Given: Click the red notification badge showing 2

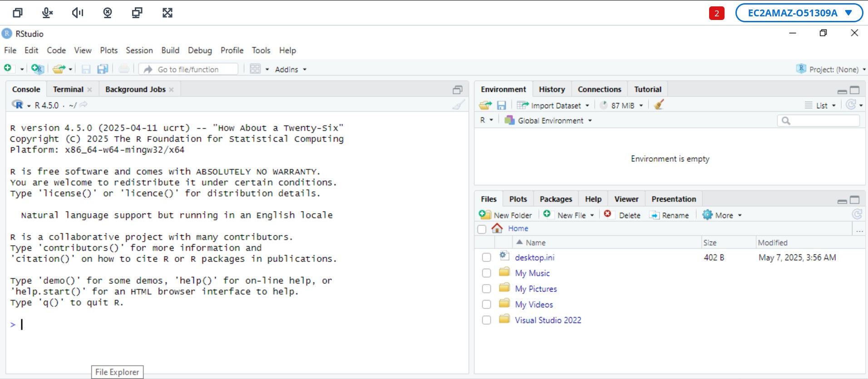Looking at the screenshot, I should pos(716,13).
